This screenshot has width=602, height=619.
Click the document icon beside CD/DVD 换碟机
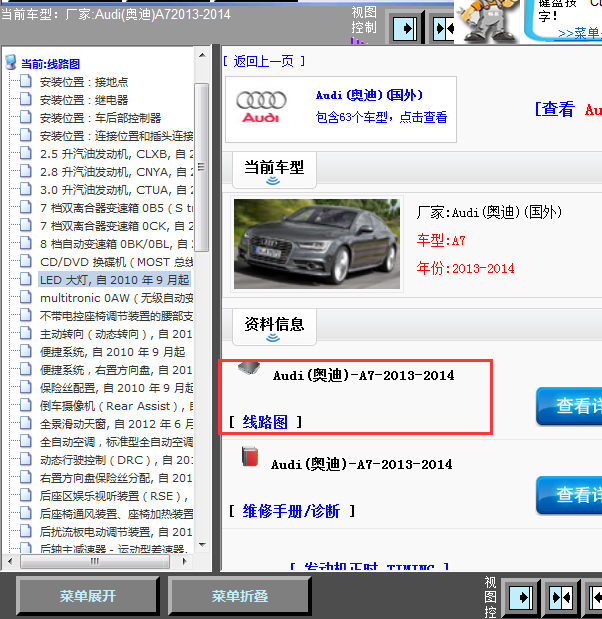pos(26,261)
